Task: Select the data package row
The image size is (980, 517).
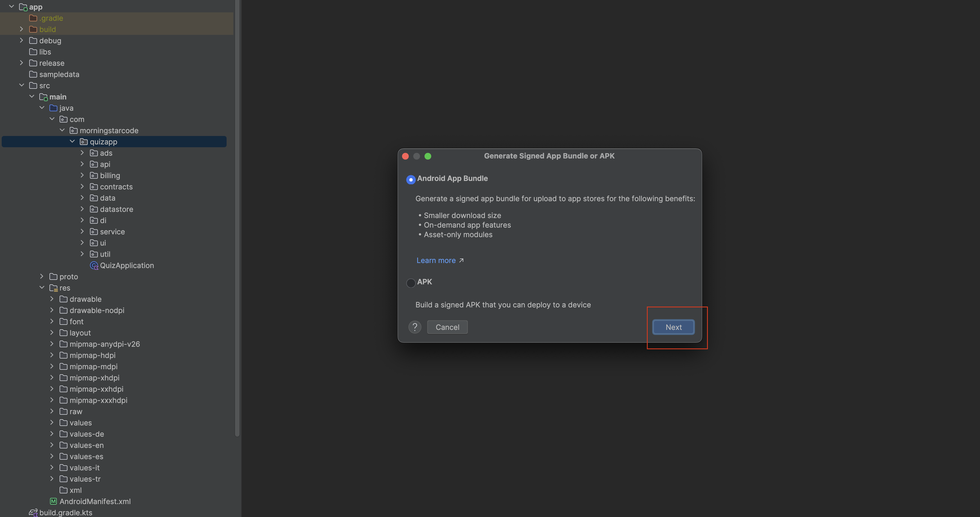Action: 114,198
